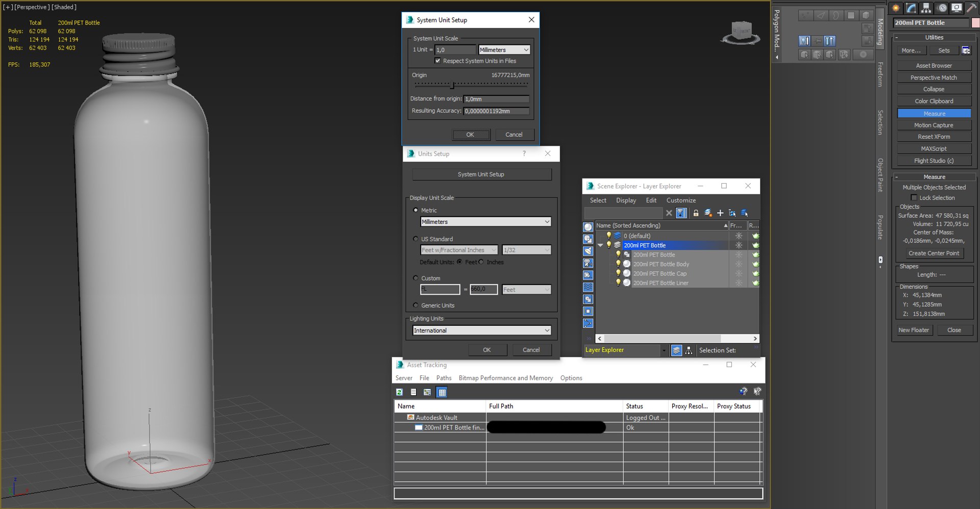This screenshot has width=980, height=509.
Task: Click the Configure Button Sets icon in Utilities
Action: [966, 50]
